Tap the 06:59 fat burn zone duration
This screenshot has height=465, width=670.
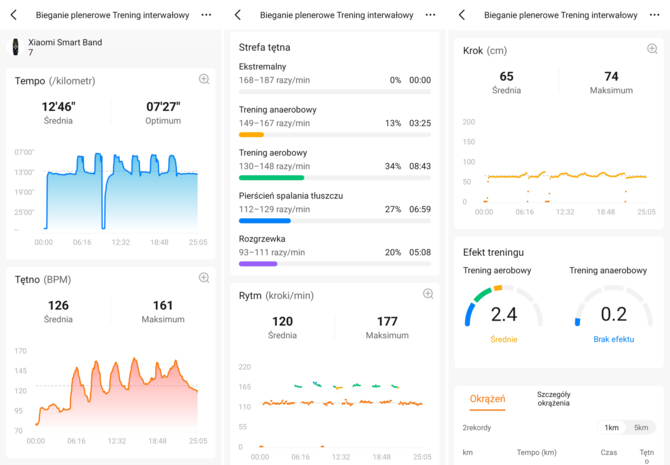tap(420, 209)
